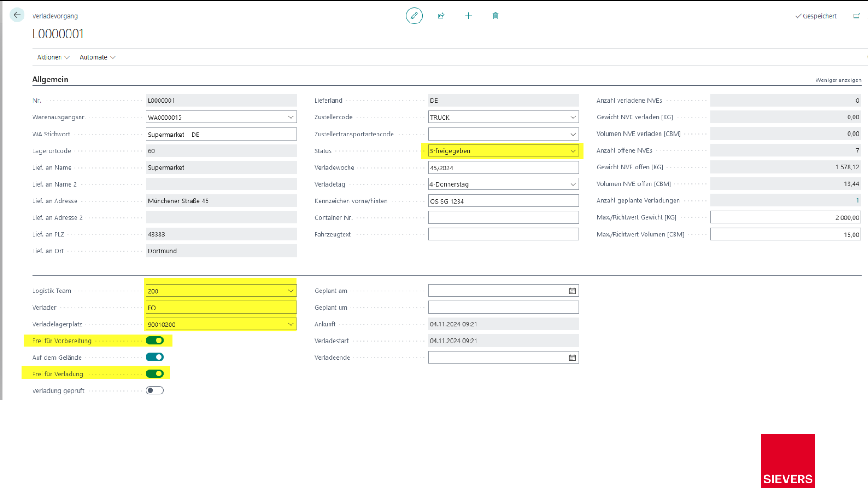Open the Automate menu
Viewport: 868px width, 488px height.
pyautogui.click(x=98, y=57)
